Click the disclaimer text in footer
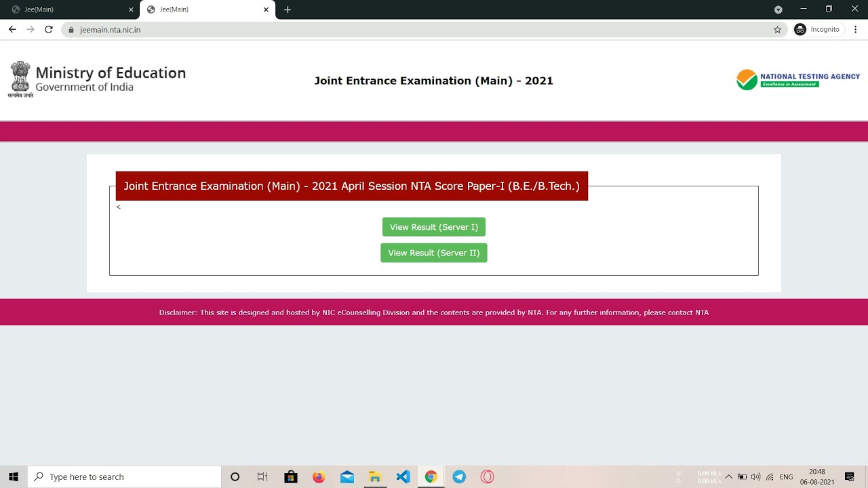The height and width of the screenshot is (488, 868). [434, 312]
